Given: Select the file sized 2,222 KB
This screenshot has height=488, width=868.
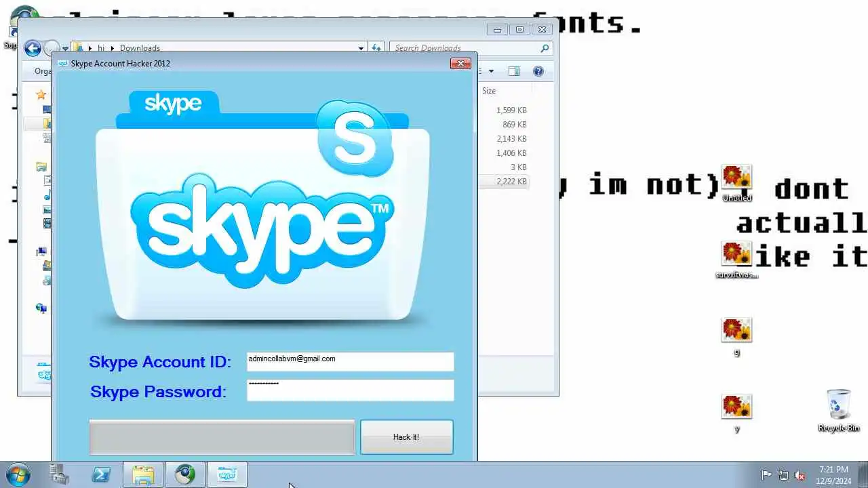Looking at the screenshot, I should pos(511,182).
